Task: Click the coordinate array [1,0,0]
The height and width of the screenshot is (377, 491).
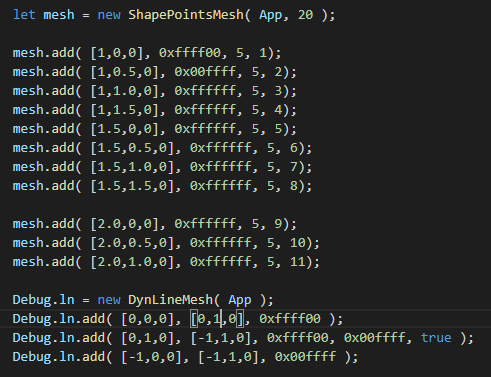Action: point(117,53)
